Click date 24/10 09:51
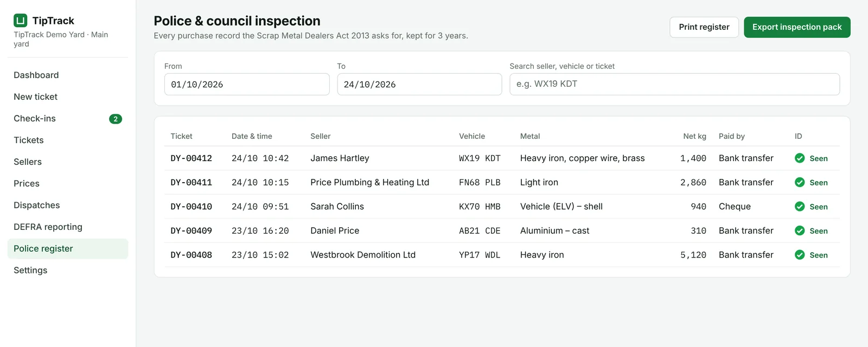868x347 pixels. pos(260,207)
